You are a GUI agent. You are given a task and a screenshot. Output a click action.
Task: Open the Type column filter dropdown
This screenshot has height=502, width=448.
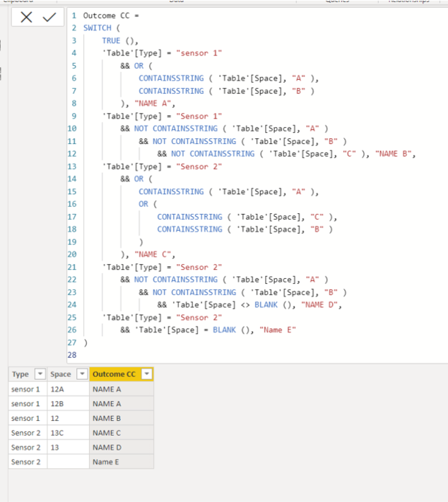pos(40,373)
